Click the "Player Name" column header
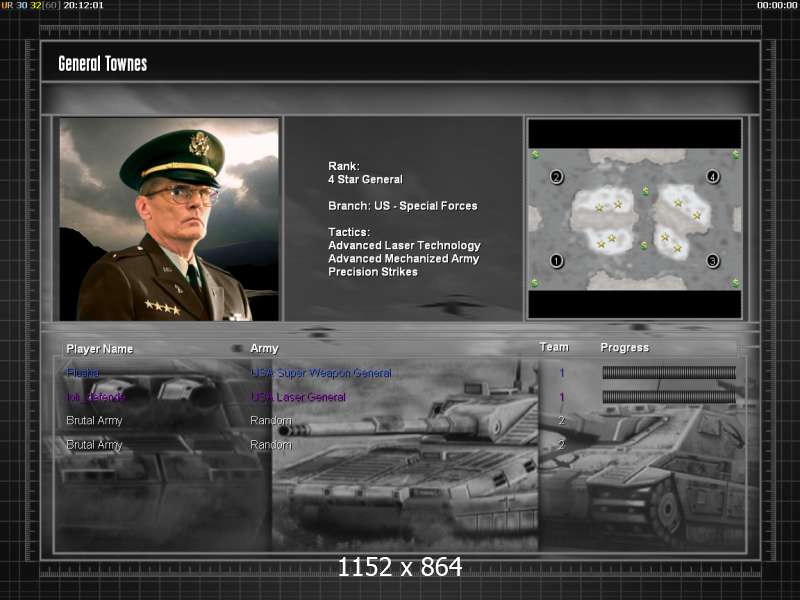The height and width of the screenshot is (600, 800). point(99,349)
